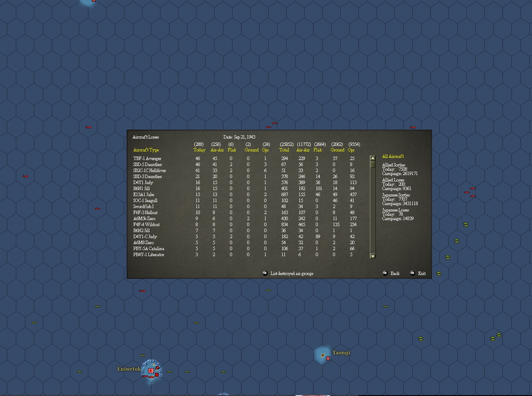The width and height of the screenshot is (532, 396).
Task: Click the Allied Sorties heading
Action: coord(393,165)
